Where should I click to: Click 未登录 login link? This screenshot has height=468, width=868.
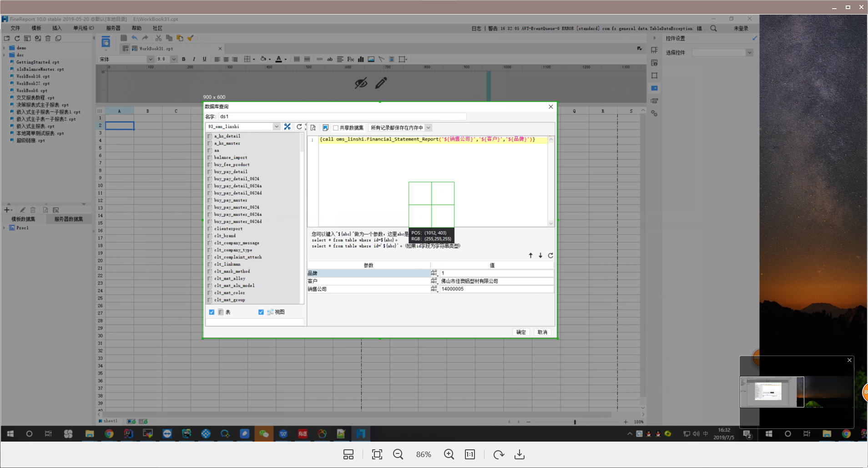pos(741,28)
